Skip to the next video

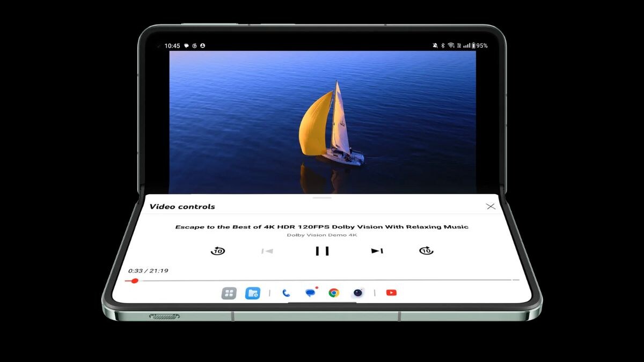377,250
